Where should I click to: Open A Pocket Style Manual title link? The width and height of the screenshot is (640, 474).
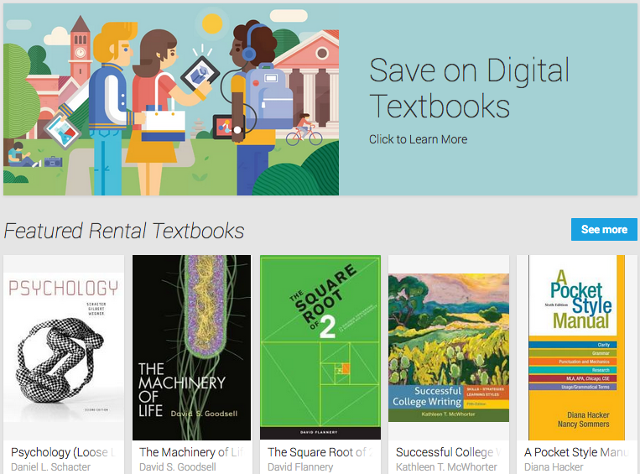point(577,452)
